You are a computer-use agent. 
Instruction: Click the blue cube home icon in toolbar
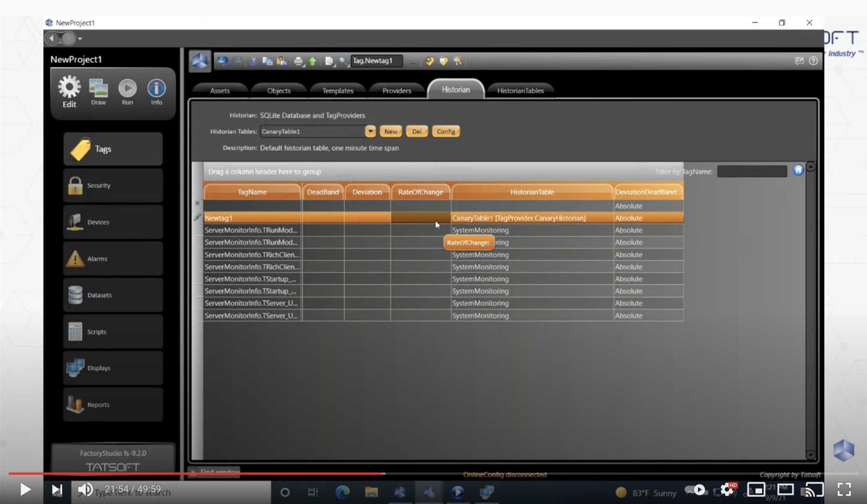tap(200, 61)
